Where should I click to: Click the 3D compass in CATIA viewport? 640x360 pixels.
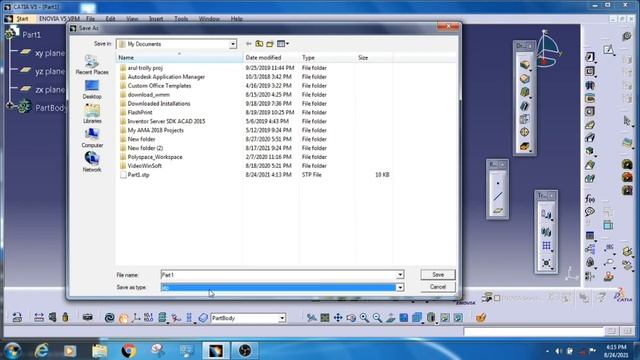548,49
